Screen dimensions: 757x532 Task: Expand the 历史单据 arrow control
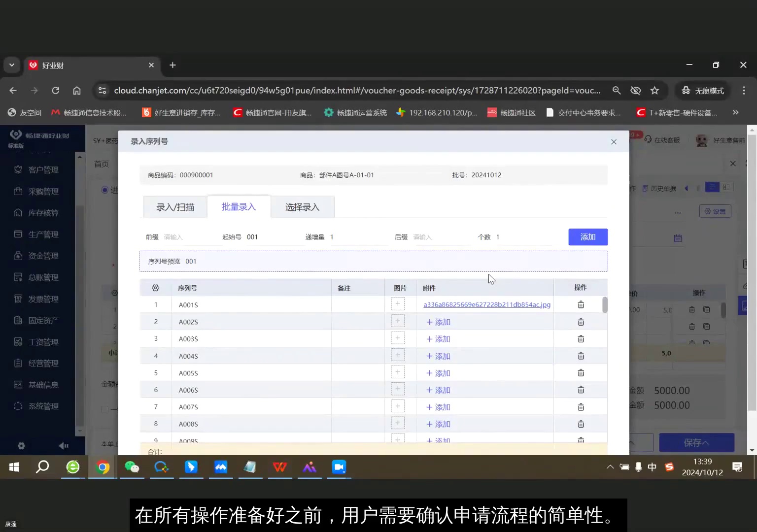(x=688, y=188)
